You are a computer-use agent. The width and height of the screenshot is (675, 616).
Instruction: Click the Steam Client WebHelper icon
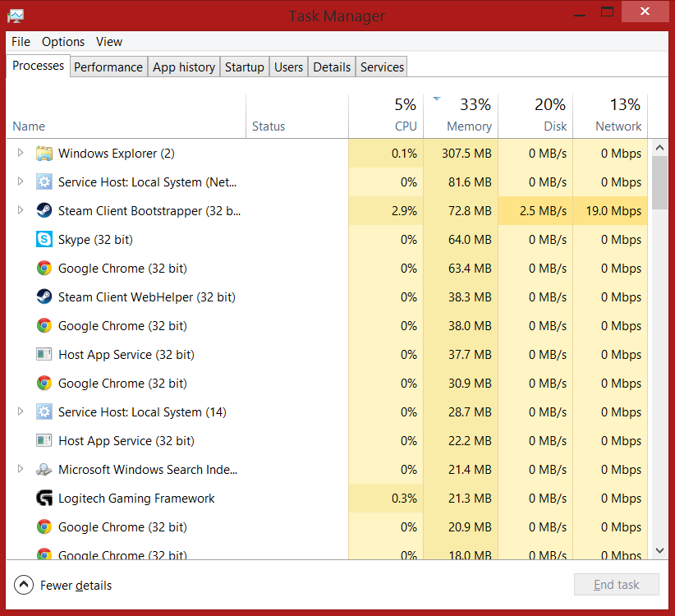pyautogui.click(x=44, y=297)
